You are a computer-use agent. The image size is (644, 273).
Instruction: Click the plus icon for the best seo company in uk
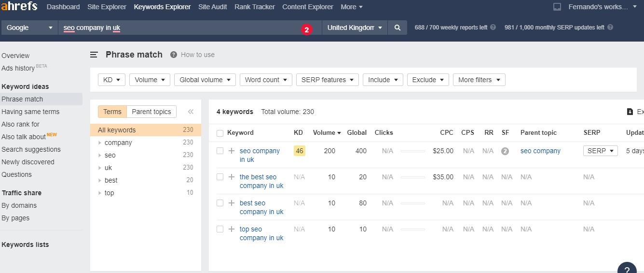coord(232,177)
